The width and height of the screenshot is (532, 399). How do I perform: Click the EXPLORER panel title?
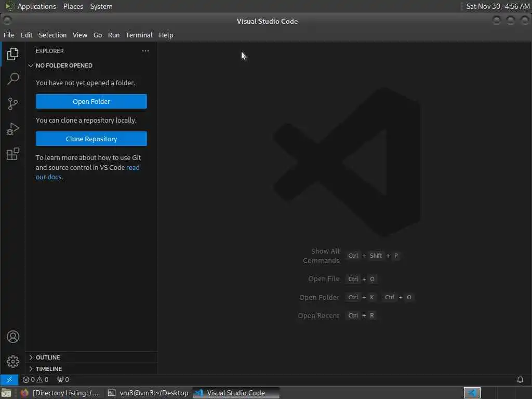49,51
